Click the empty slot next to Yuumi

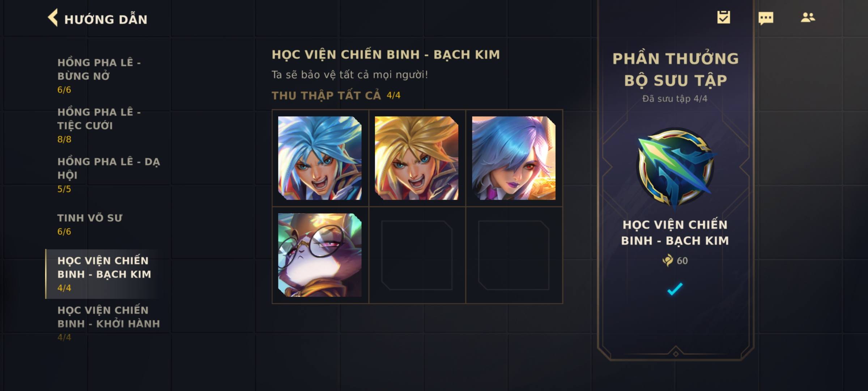coord(417,255)
